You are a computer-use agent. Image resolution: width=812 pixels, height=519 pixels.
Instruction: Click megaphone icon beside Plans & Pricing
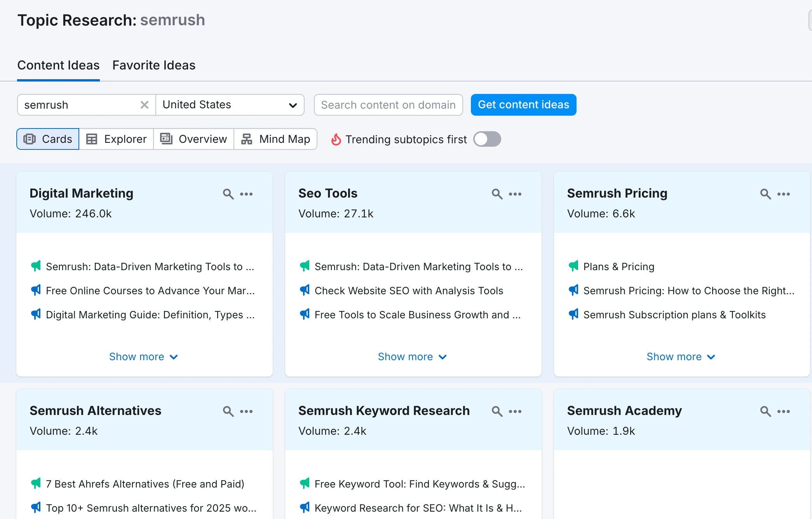pos(573,266)
